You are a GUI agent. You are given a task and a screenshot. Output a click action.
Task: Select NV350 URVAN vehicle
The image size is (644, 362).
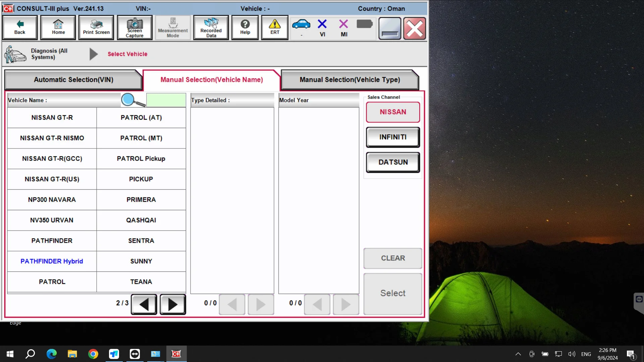(52, 220)
